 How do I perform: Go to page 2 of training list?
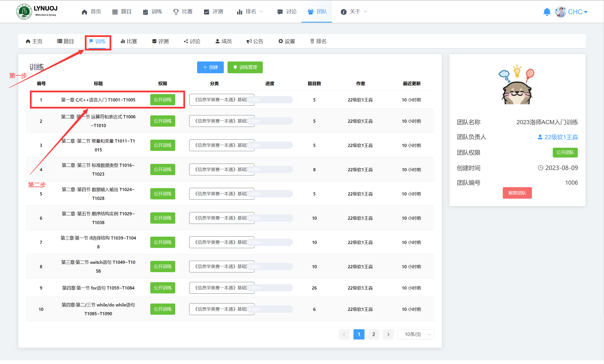point(373,334)
